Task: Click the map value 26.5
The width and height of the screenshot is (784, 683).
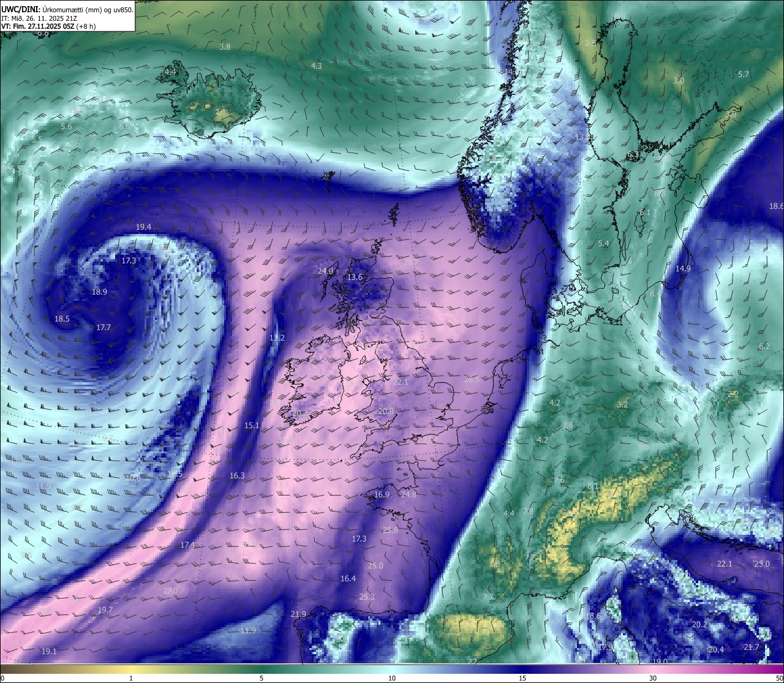Action: coord(472,379)
